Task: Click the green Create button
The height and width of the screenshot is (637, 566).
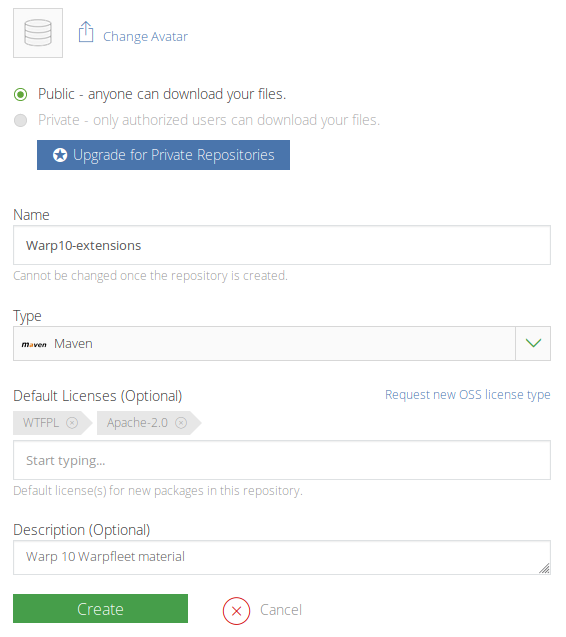Action: tap(100, 609)
